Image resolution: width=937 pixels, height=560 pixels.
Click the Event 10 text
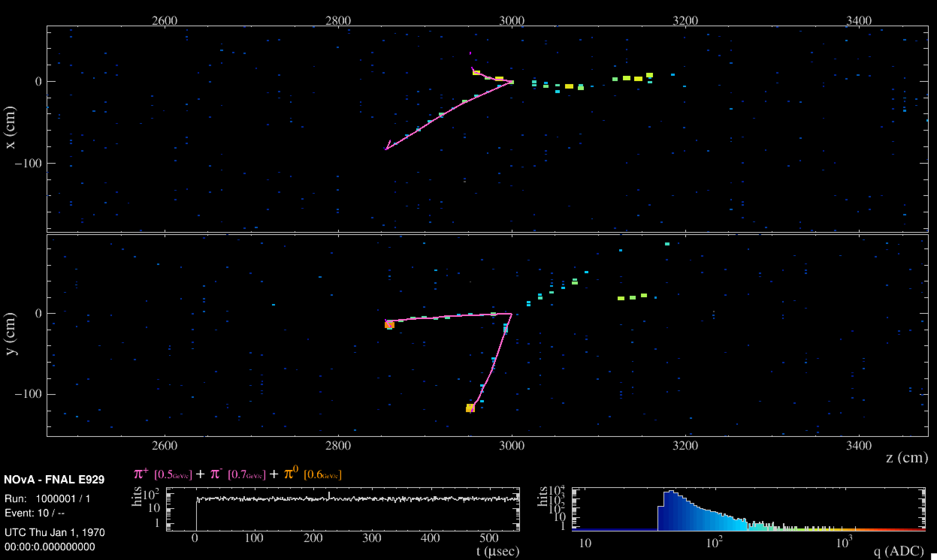34,513
